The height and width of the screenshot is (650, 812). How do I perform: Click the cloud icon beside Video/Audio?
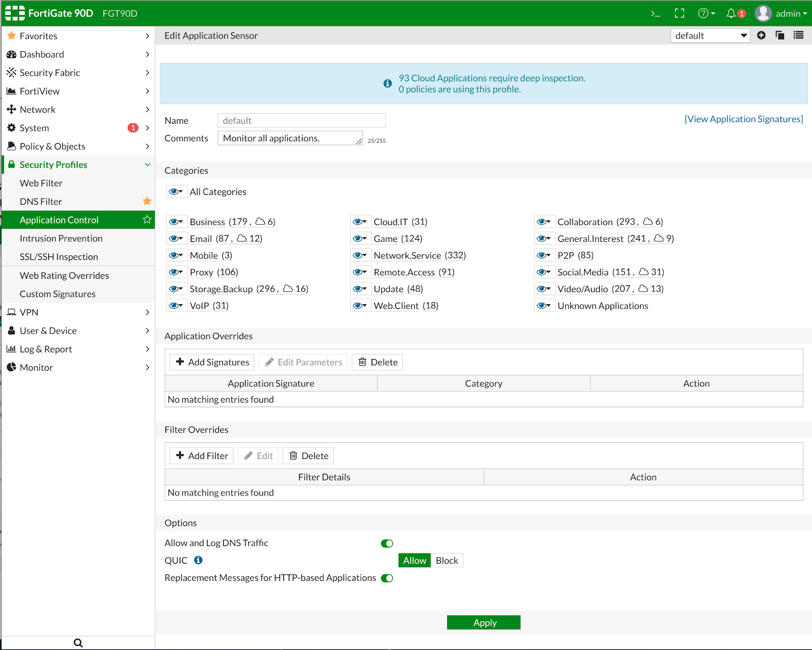click(643, 288)
